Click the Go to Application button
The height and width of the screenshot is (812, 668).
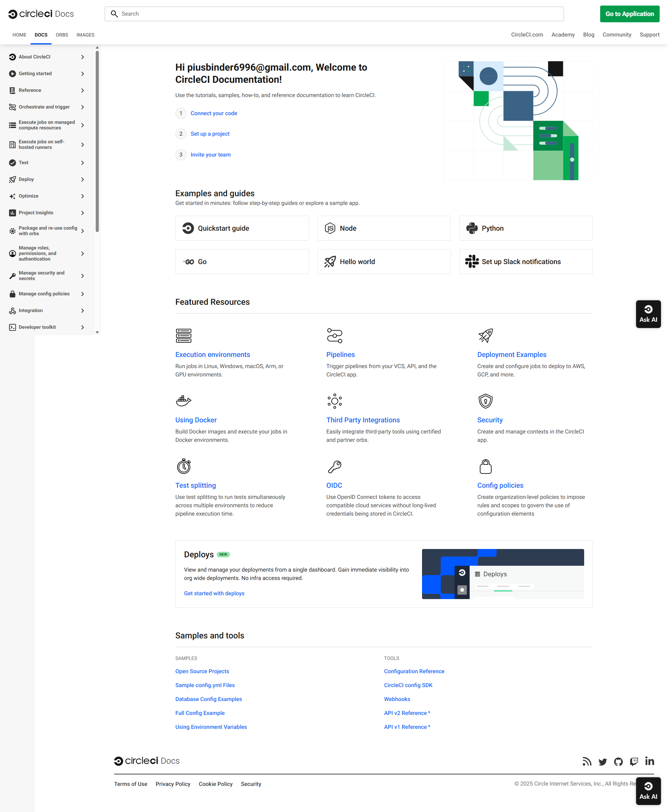click(629, 14)
